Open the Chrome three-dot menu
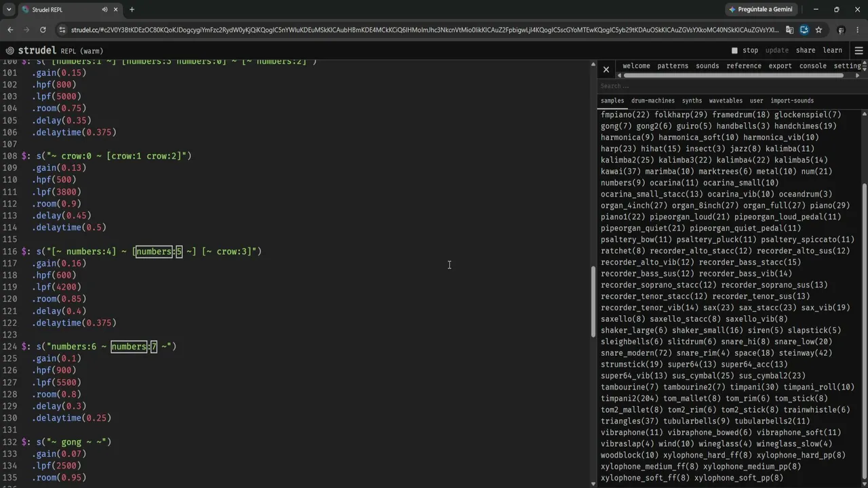Image resolution: width=868 pixels, height=488 pixels. 858,30
